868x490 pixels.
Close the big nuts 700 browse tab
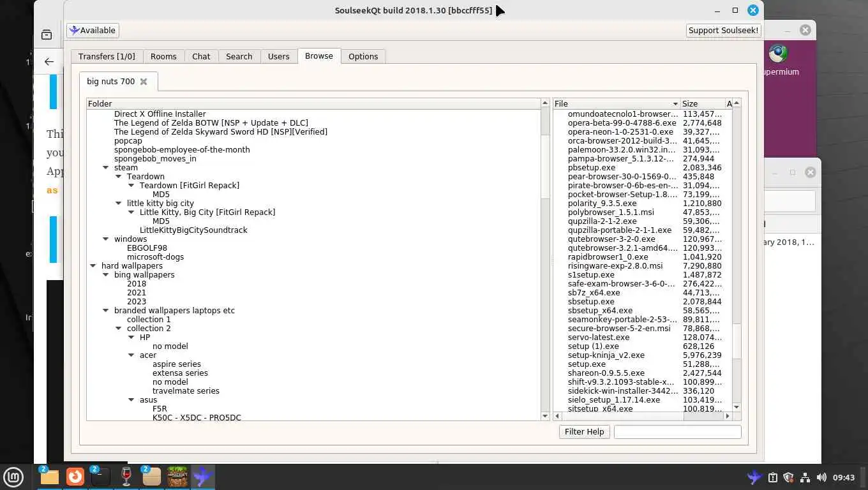coord(144,82)
